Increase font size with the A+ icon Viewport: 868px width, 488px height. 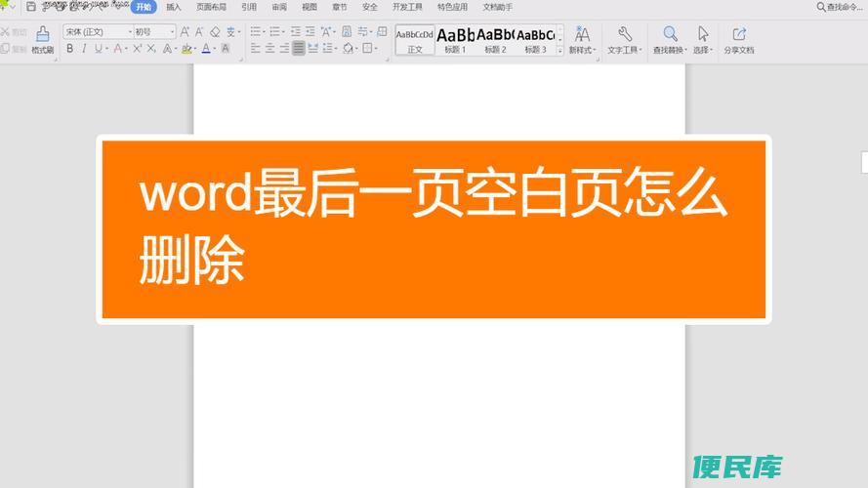185,32
